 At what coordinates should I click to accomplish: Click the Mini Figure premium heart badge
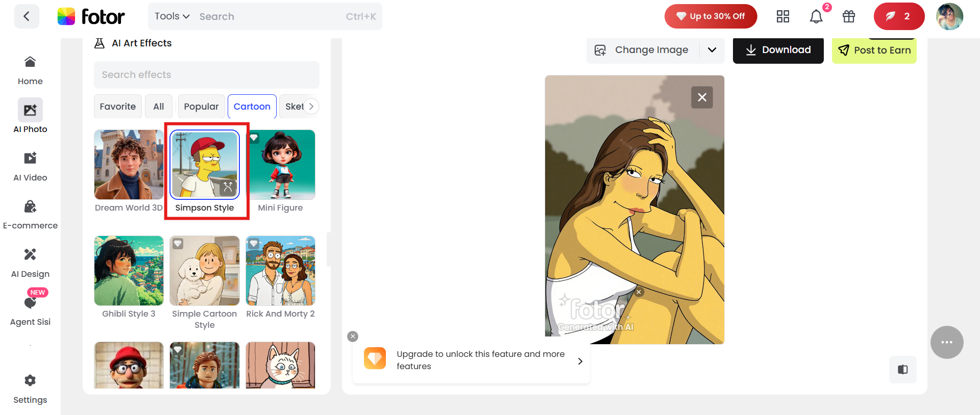tap(254, 137)
